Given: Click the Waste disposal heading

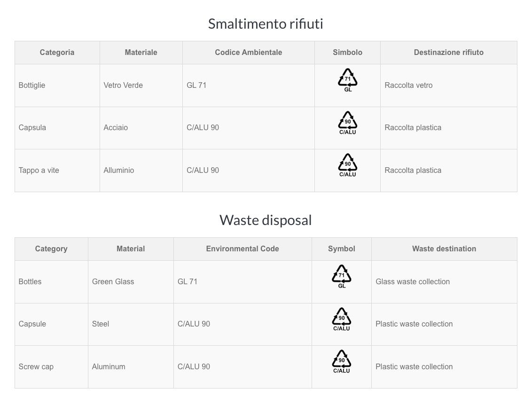Looking at the screenshot, I should pos(266,220).
